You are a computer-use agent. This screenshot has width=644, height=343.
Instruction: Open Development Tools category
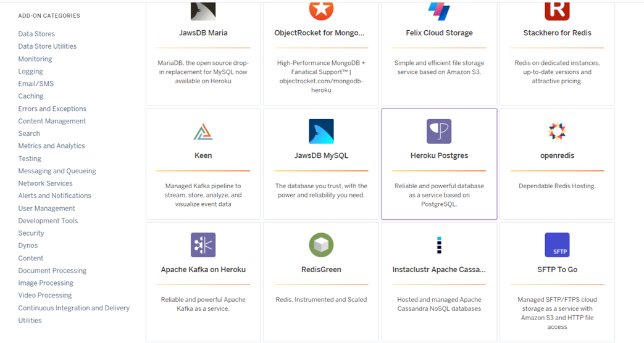click(48, 221)
